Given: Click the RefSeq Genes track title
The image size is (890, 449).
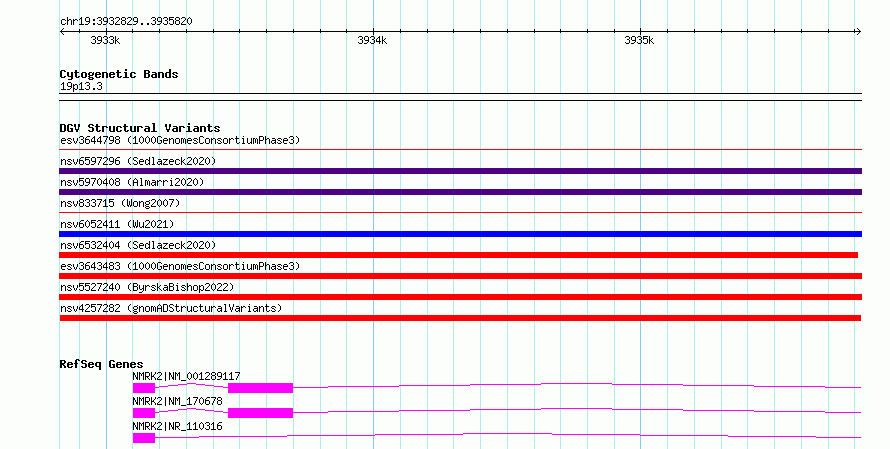Looking at the screenshot, I should [101, 364].
